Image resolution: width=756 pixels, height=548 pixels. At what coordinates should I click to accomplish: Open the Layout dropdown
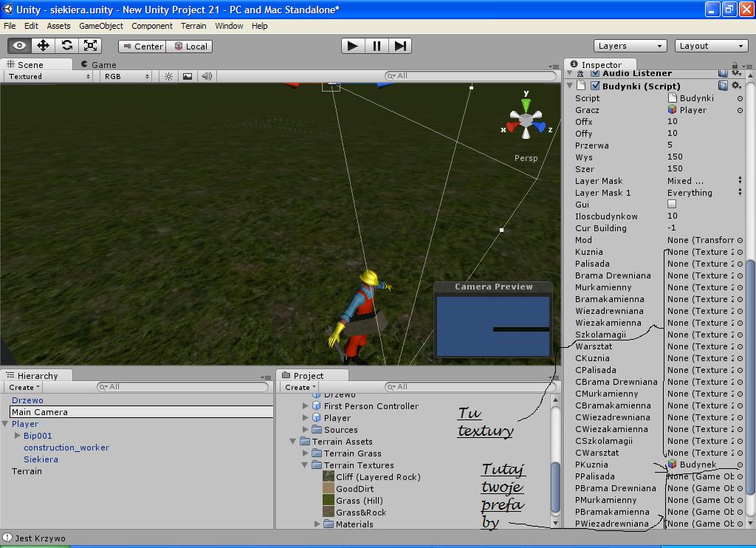(711, 46)
